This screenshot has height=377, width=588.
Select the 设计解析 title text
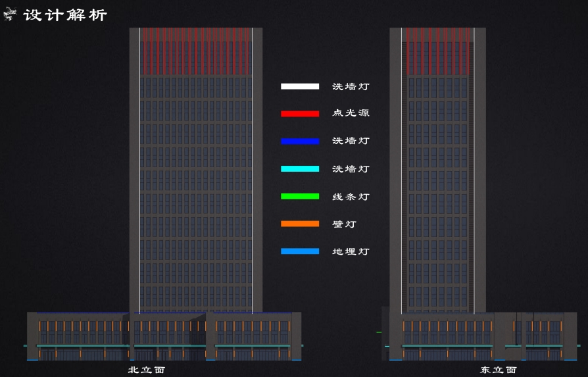point(65,14)
